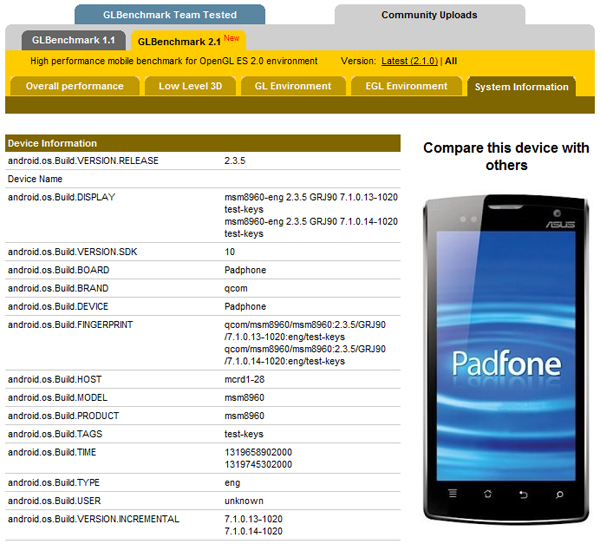Screen dimensions: 600x544
Task: Click the red New badge beside GLBenchmark 2.1
Action: click(232, 38)
